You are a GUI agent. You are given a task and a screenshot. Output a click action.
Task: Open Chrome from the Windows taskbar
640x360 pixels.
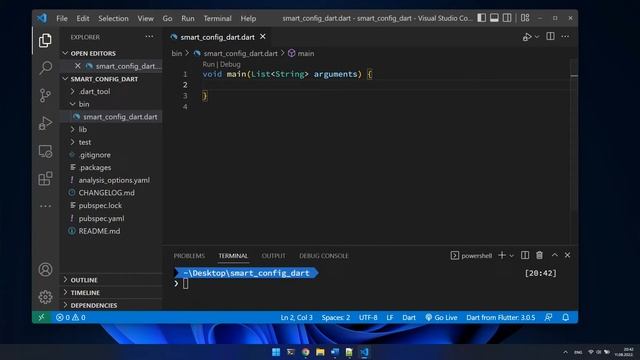click(305, 352)
